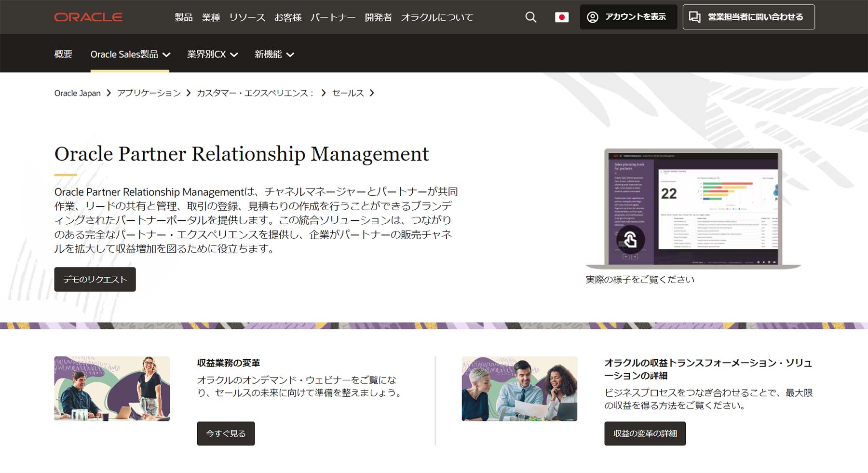
Task: Open セールス breadcrumb link
Action: click(x=348, y=93)
